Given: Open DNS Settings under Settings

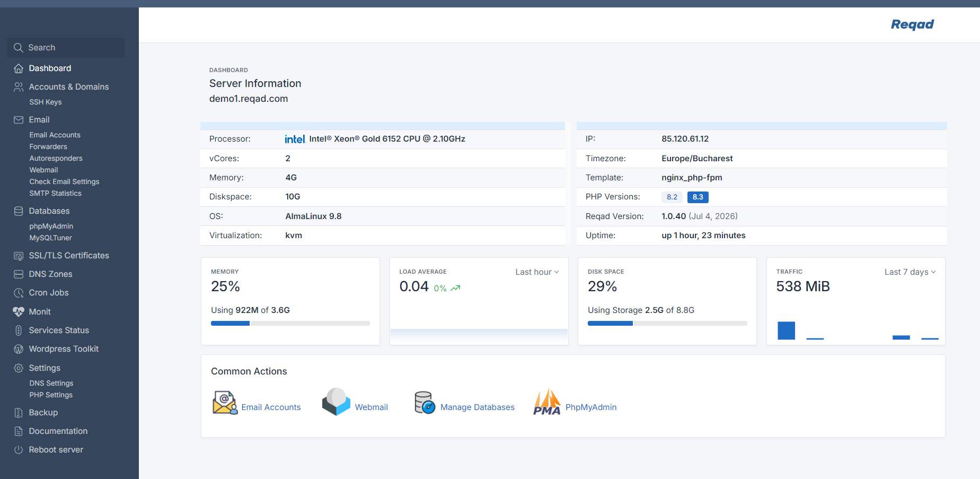Looking at the screenshot, I should click(51, 384).
